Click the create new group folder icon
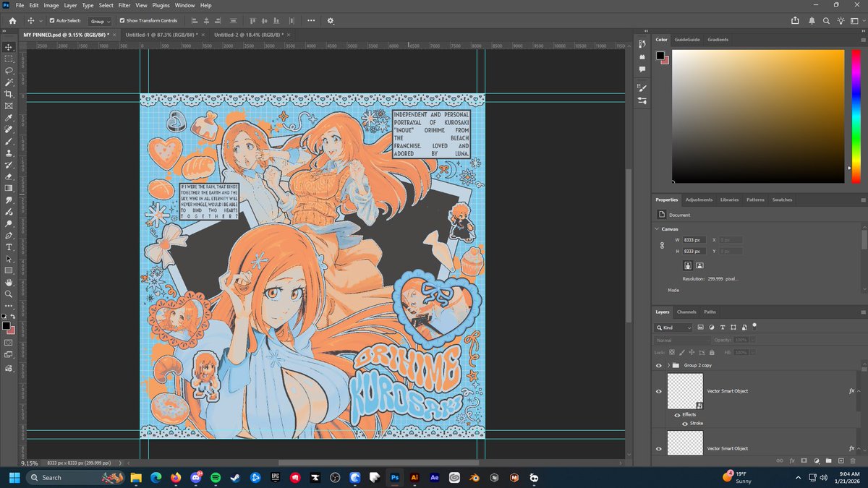Screen dimensions: 868x488 tap(828, 461)
